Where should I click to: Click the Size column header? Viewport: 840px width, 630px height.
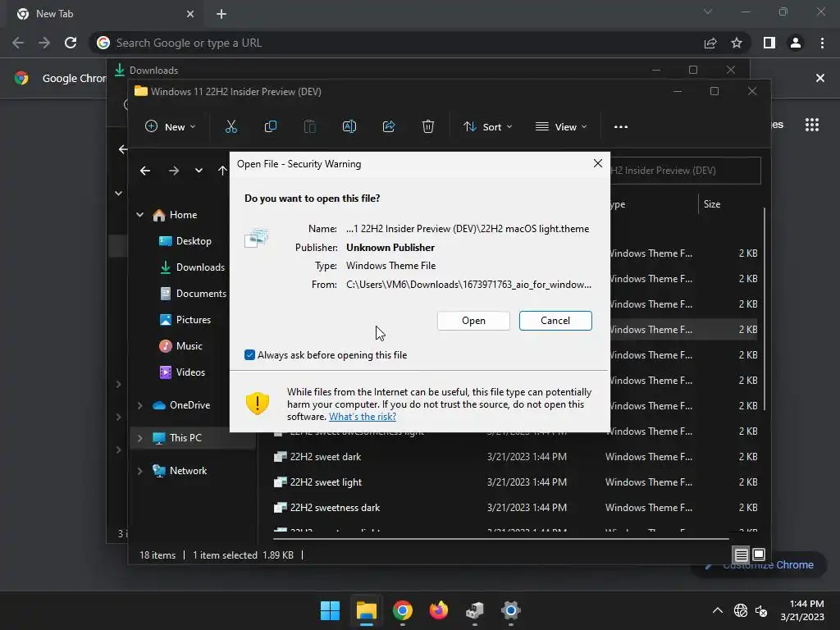coord(711,204)
